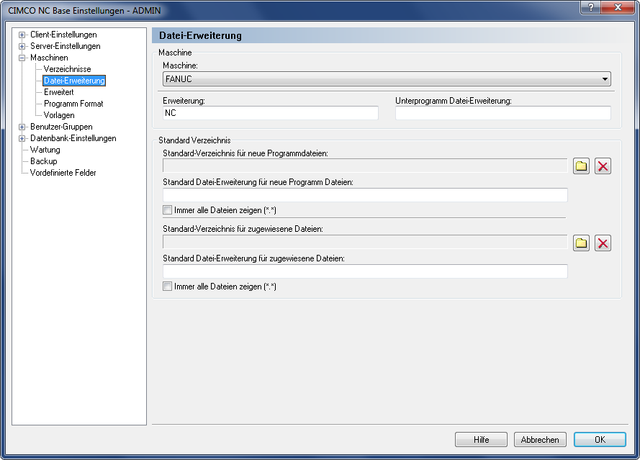Screen dimensions: 640x460
Task: Expand Datenbank-Einstellungen tree node
Action: (22, 139)
